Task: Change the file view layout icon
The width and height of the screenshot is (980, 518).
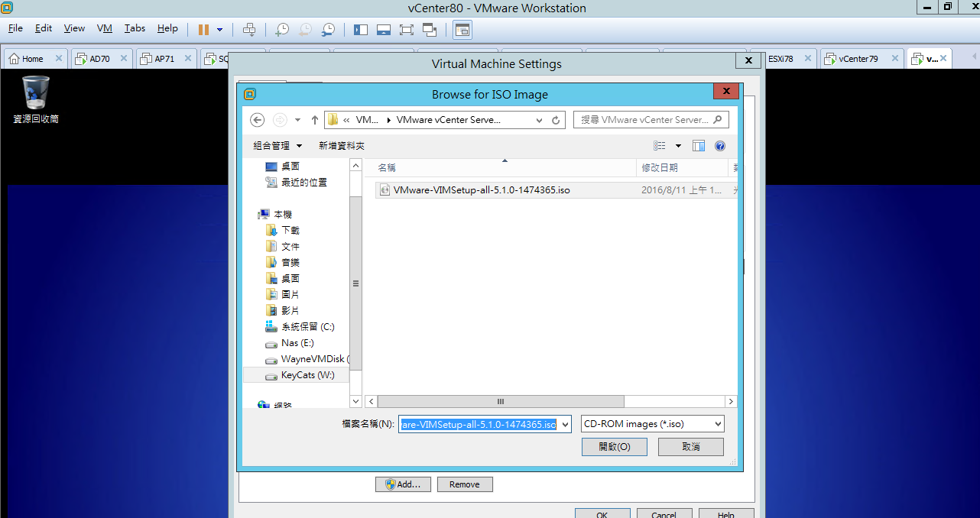Action: (x=660, y=146)
